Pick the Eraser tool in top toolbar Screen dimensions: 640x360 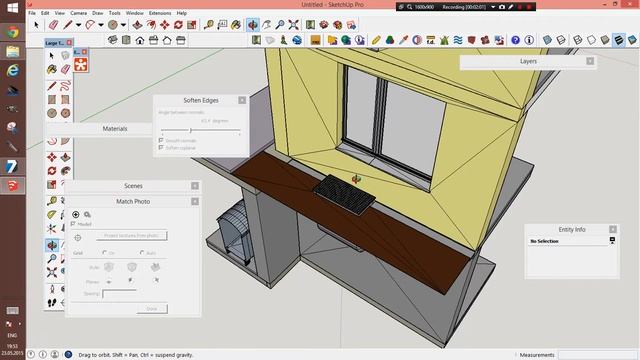[53, 25]
